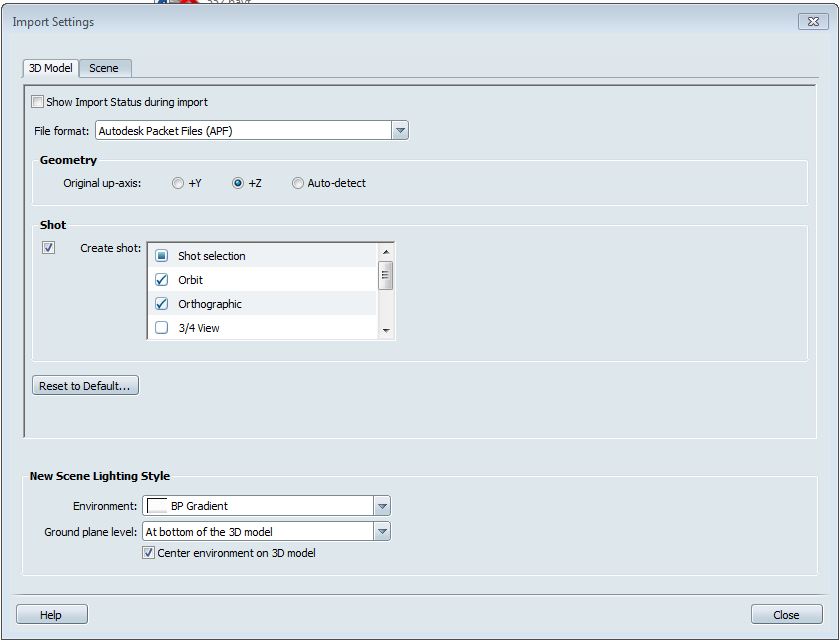This screenshot has width=840, height=640.
Task: Enable the 3/4 View shot
Action: (x=162, y=328)
